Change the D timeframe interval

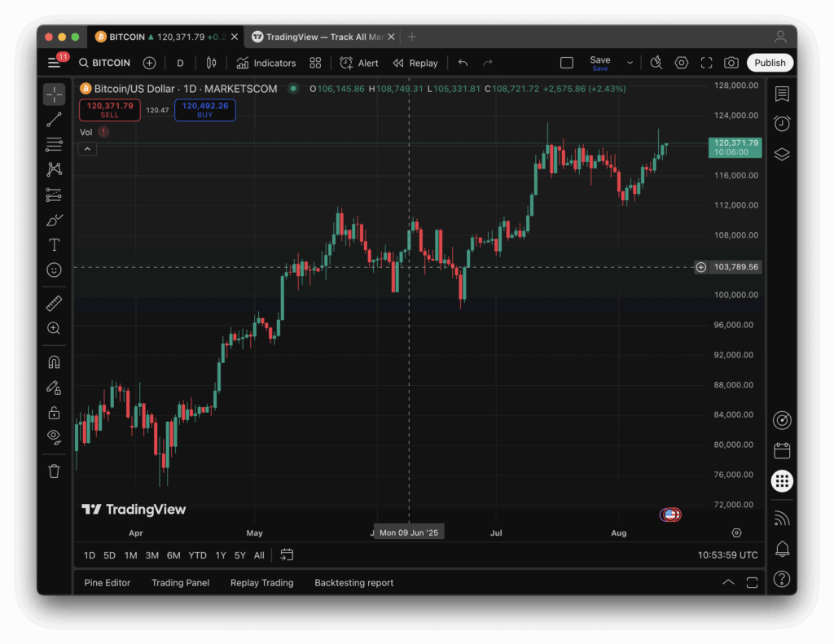[180, 63]
